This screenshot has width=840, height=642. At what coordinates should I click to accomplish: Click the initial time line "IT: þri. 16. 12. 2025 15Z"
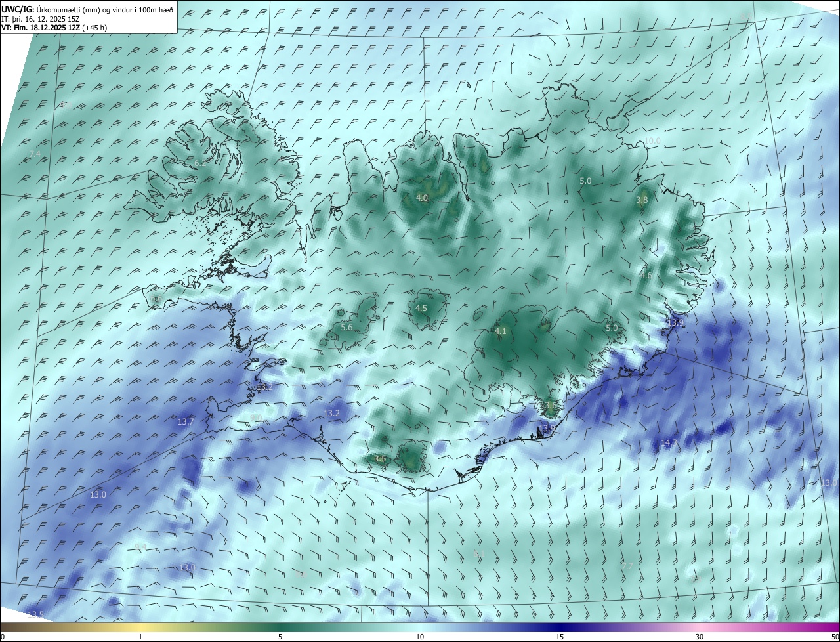tap(40, 19)
